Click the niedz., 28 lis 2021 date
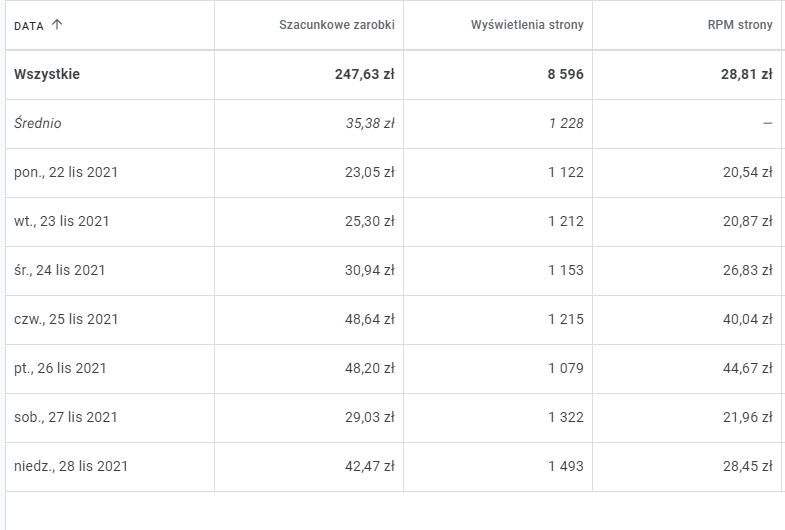The height and width of the screenshot is (530, 785). tap(71, 466)
